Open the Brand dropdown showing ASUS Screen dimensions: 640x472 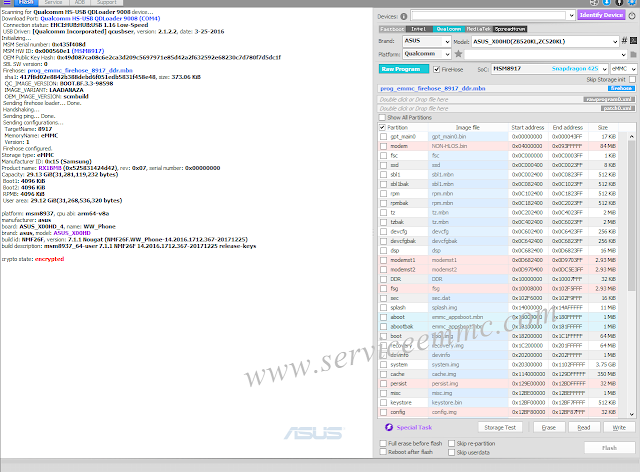click(426, 41)
